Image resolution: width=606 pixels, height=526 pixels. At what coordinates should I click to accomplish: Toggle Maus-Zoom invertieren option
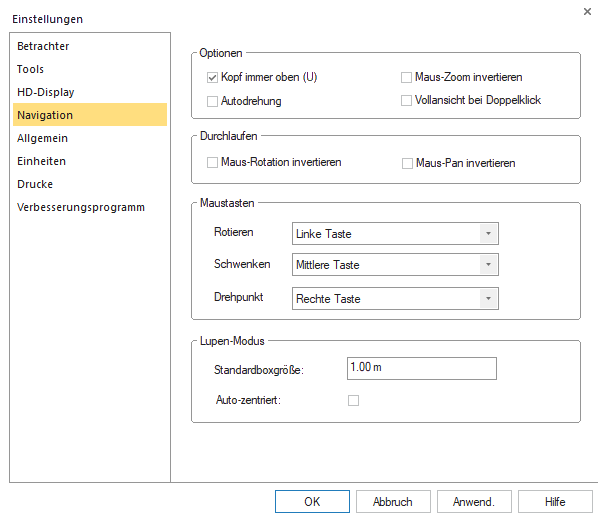(x=407, y=77)
